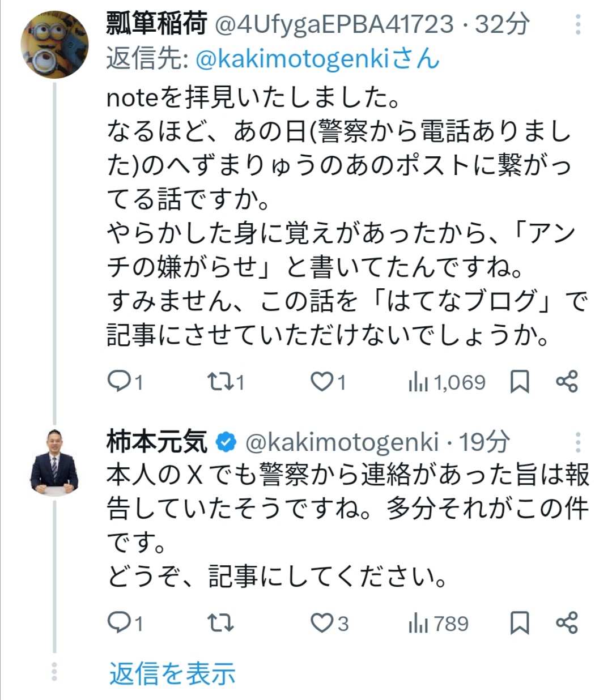Like 瓢箪稲荷's post
The image size is (612, 700).
click(322, 382)
